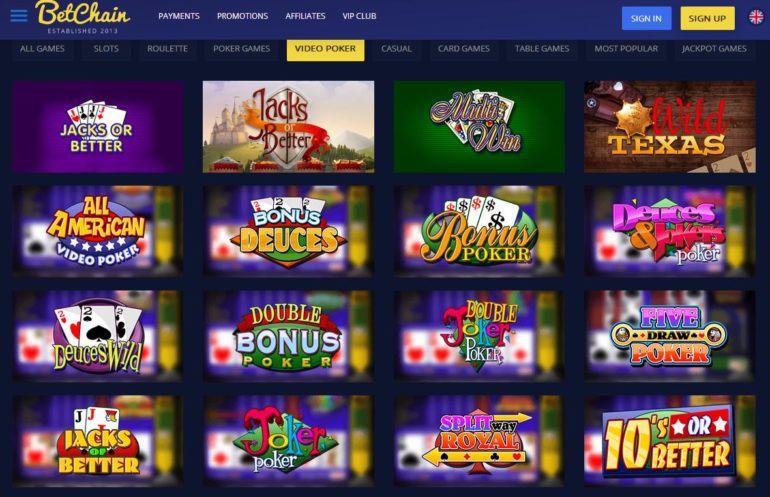Open the UK flag language selector
This screenshot has width=770, height=497.
tap(756, 17)
